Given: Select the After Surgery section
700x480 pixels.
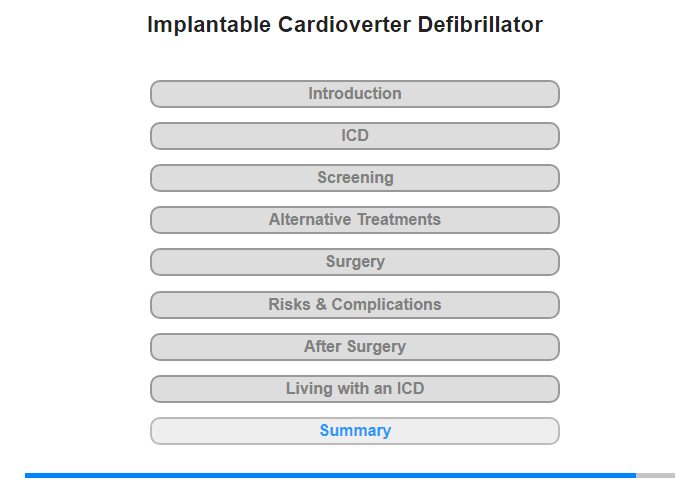Looking at the screenshot, I should [354, 346].
